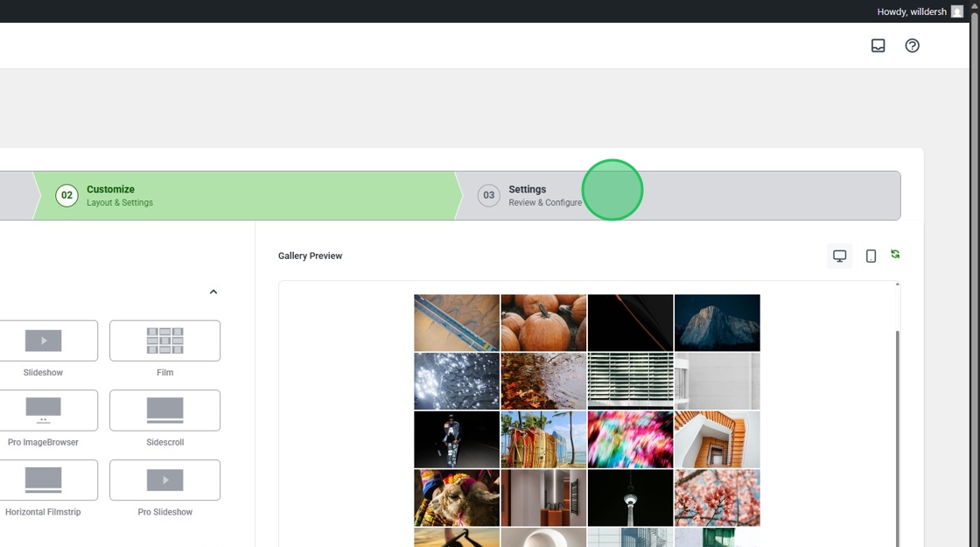Open the mountain peak thumbnail
Image resolution: width=980 pixels, height=547 pixels.
[717, 323]
